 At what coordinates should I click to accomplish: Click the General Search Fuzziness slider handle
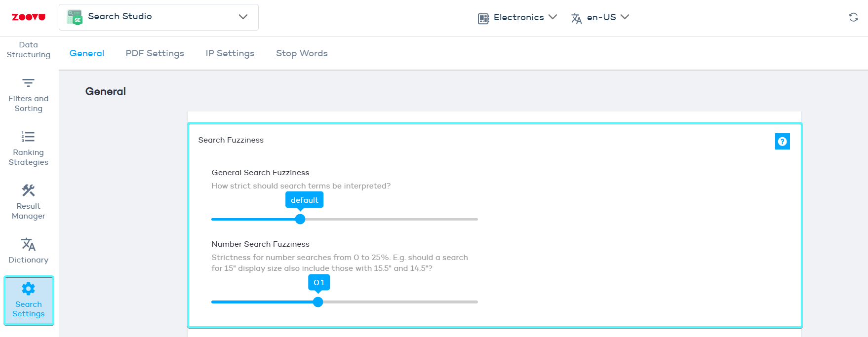[300, 219]
